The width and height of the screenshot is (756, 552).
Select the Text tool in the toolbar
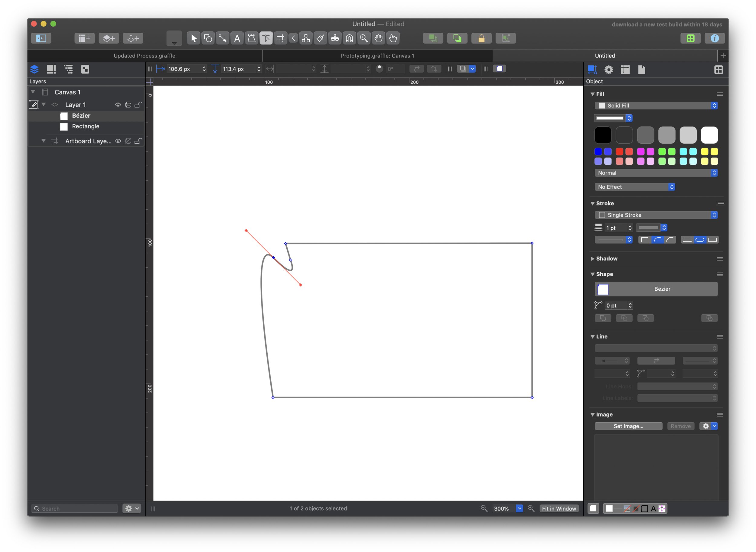[x=237, y=38]
